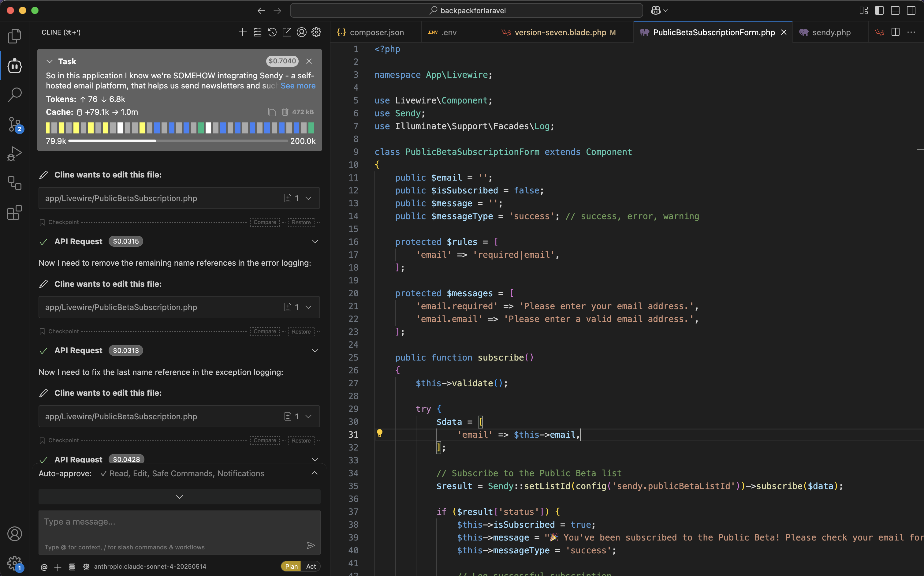Screen dimensions: 924x576
Task: Open the Run and Debug view
Action: [14, 154]
